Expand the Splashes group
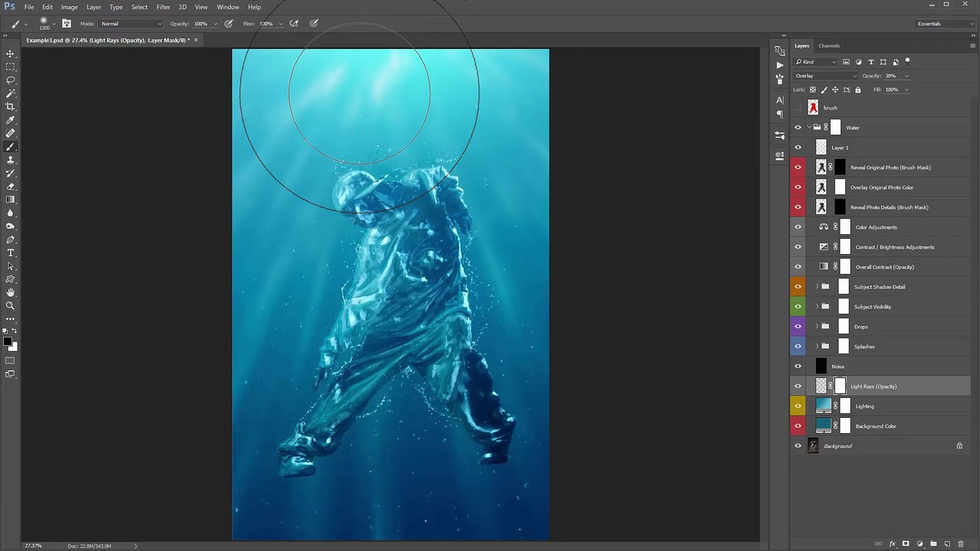Screen dimensions: 980x551 (x=816, y=347)
